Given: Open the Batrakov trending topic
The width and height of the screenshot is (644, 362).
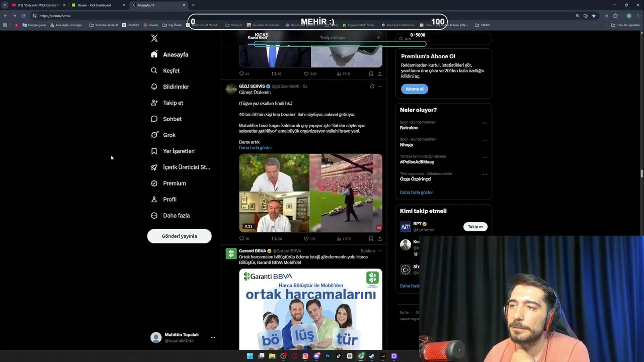Looking at the screenshot, I should pos(409,128).
